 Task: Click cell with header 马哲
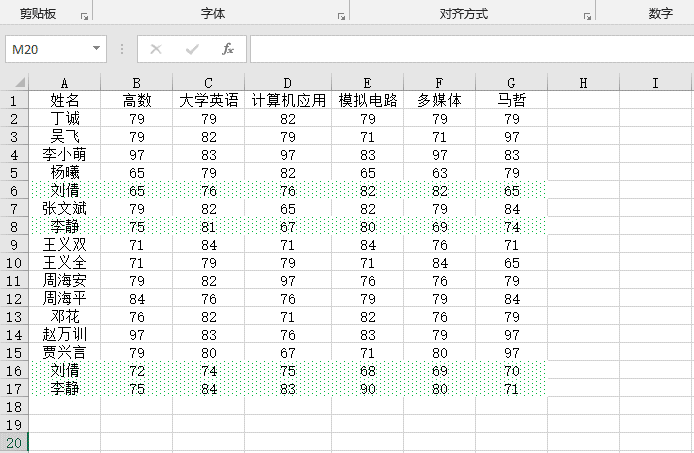[x=511, y=101]
